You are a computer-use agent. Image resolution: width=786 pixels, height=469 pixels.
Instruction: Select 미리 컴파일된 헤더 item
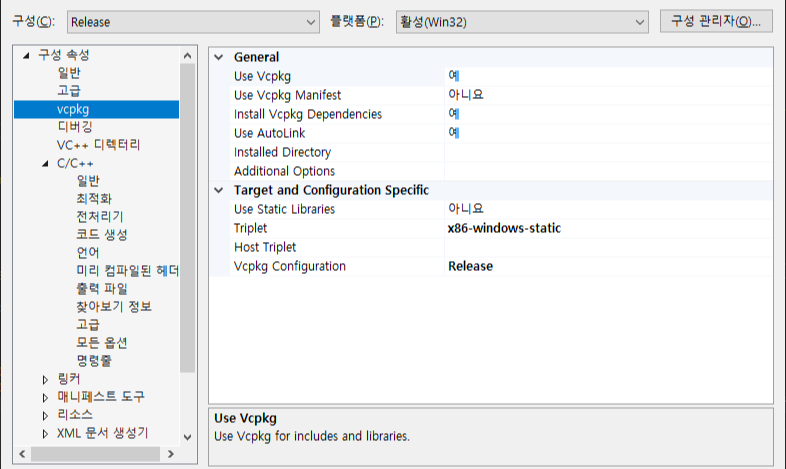tap(127, 271)
